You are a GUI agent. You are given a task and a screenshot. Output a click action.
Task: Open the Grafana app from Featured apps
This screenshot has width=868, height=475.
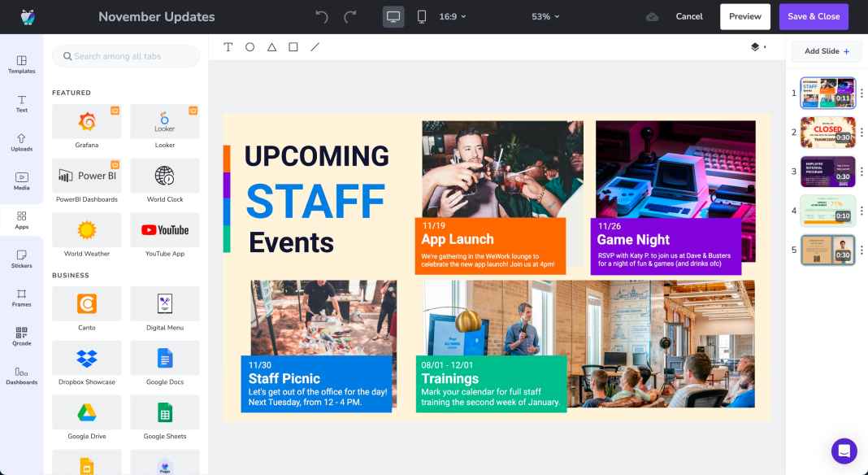point(87,122)
